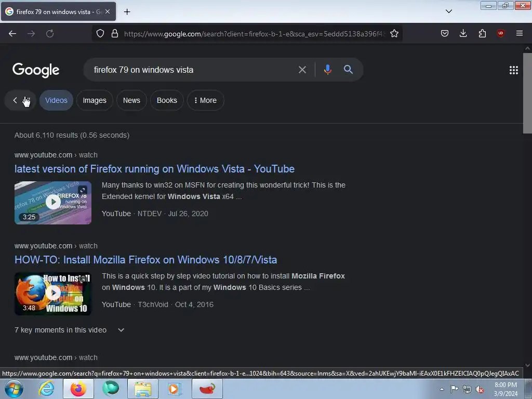
Task: Bookmark this page with star icon
Action: [394, 33]
